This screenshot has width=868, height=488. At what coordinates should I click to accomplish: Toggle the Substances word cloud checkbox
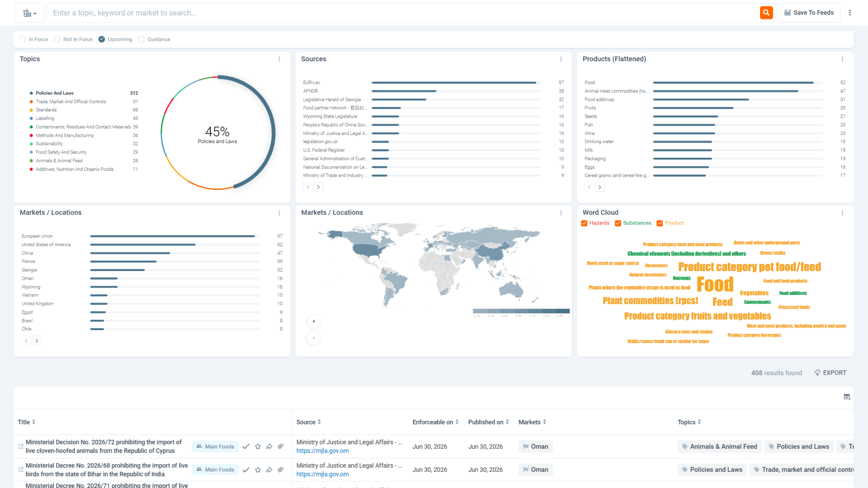click(x=618, y=223)
